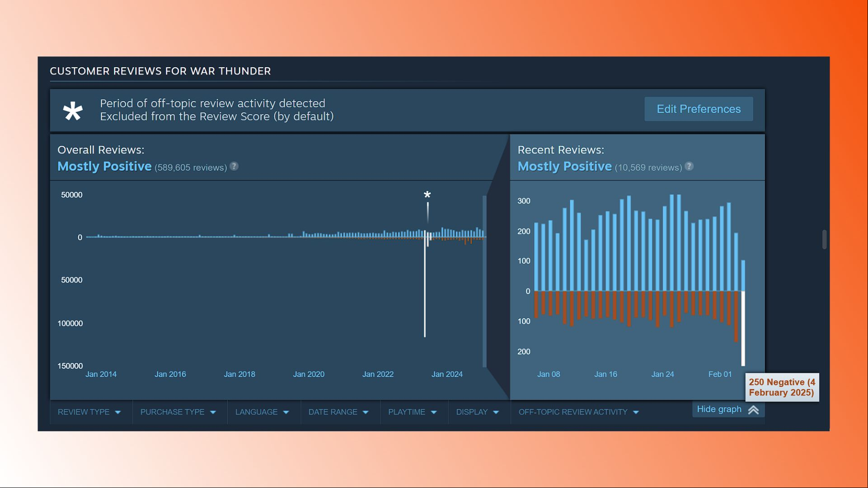
Task: Expand Off-Topic Review Activity dropdown
Action: pyautogui.click(x=579, y=412)
